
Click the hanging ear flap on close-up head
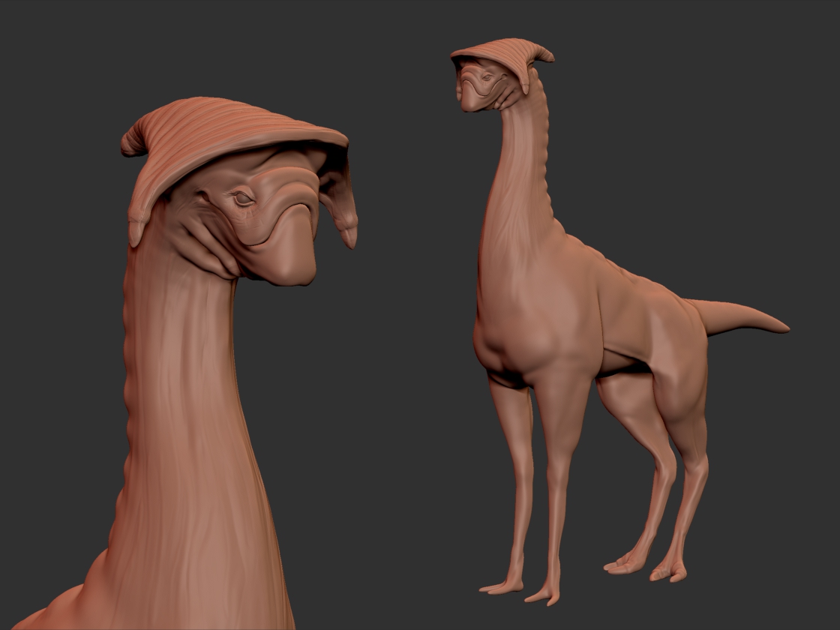tap(340, 209)
